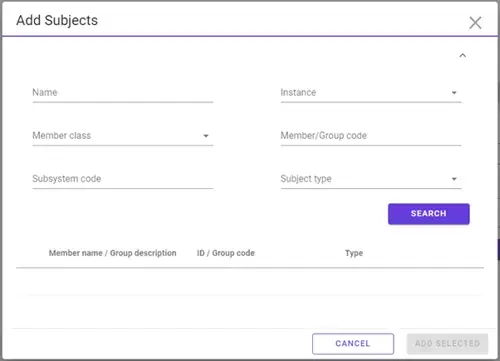Click the Member/Group code field
This screenshot has height=361, width=500.
coord(371,136)
